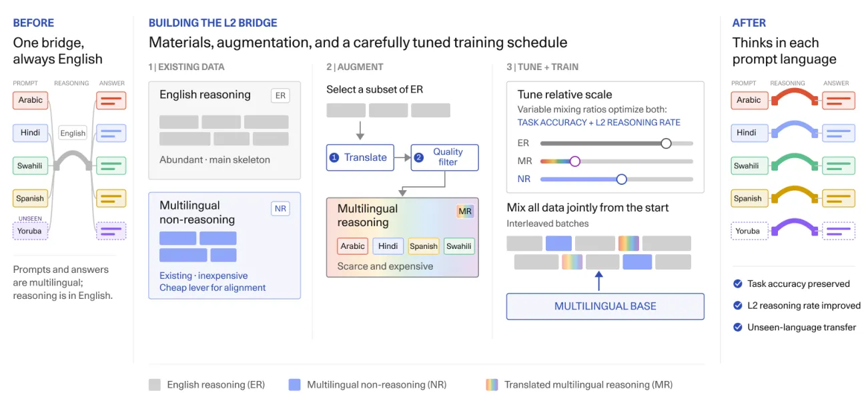Select the Hindi prompt chip in the BEFORE panel
This screenshot has height=413, width=868.
tap(31, 133)
